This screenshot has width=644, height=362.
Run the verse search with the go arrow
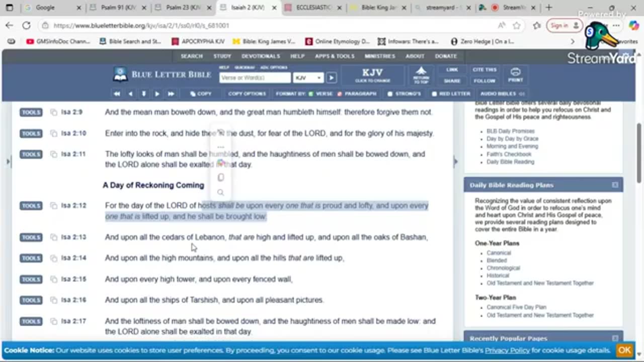pos(331,78)
